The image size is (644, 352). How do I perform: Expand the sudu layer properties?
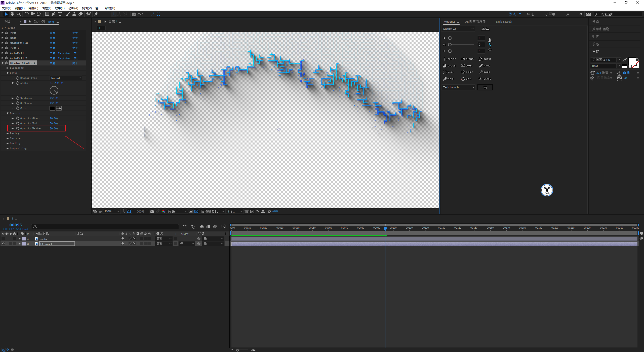coord(20,239)
